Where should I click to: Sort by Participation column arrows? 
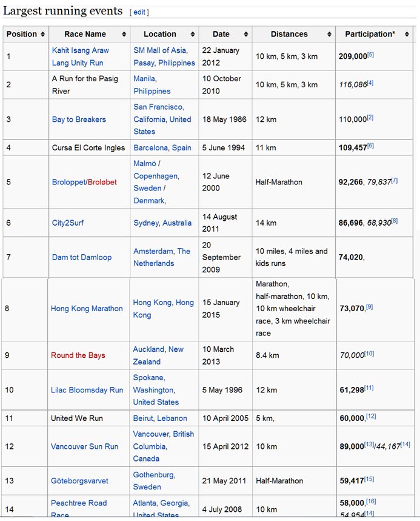(x=407, y=34)
